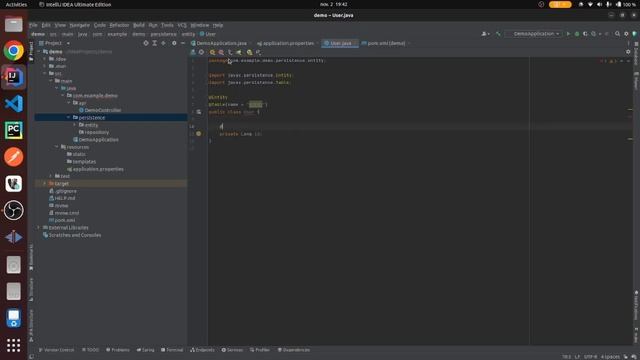Click in the editor on the 'private Long id' line
Viewport: 640px width, 360px height.
(241, 134)
